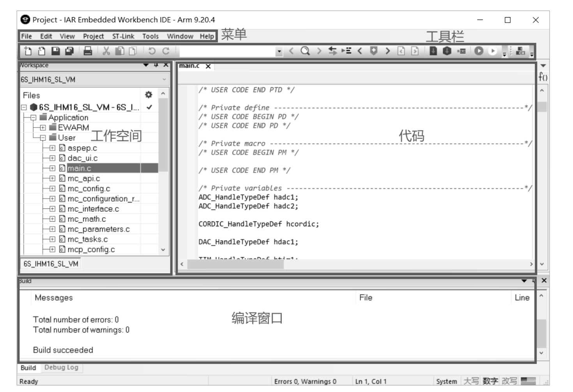Navigate forward document icon
573x392 pixels.
[415, 51]
